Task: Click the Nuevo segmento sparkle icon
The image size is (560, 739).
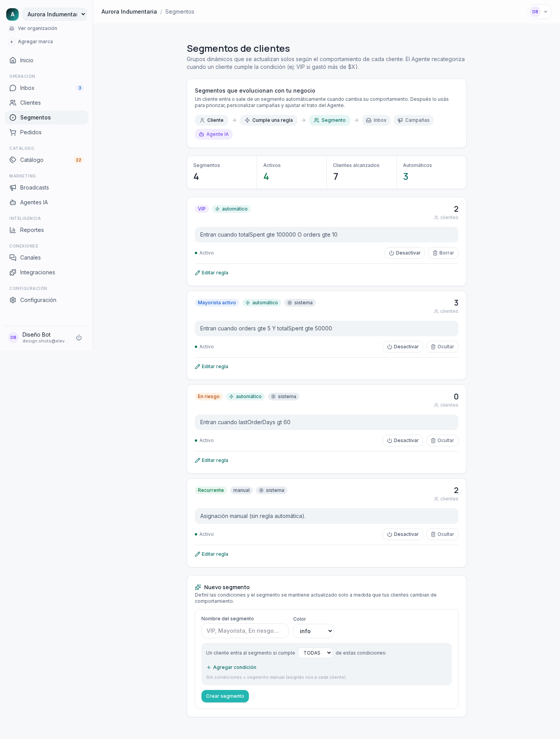Action: point(198,587)
